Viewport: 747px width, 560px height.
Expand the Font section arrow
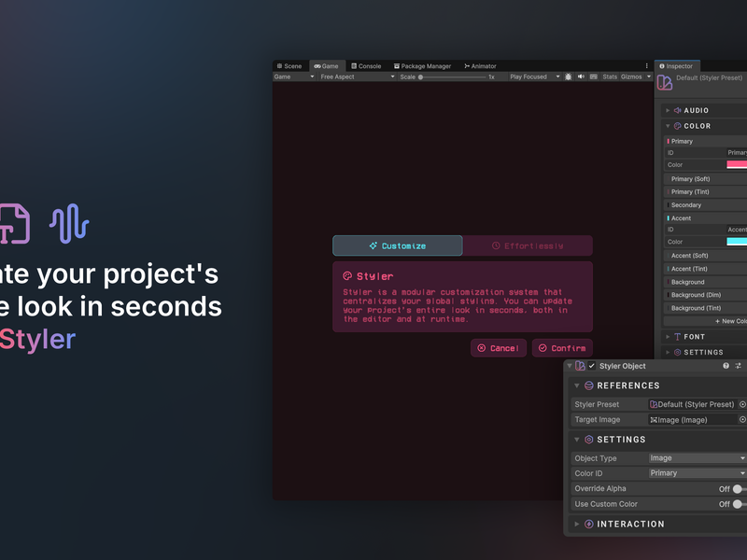[x=668, y=337]
